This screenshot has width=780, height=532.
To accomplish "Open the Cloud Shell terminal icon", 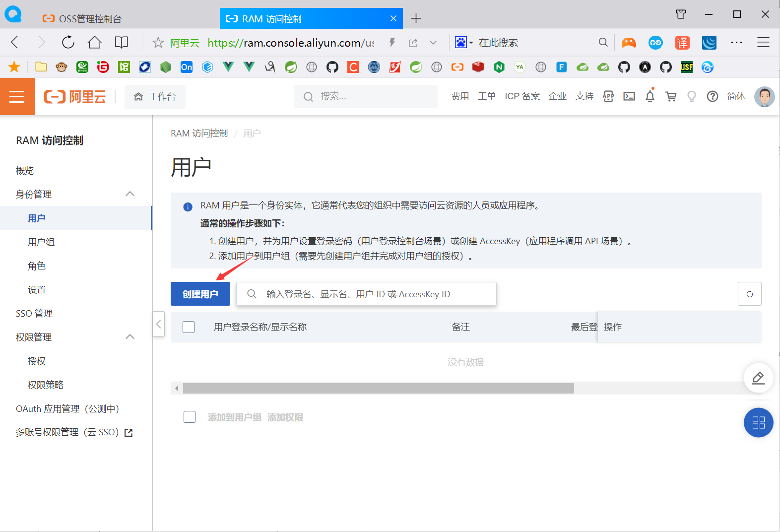I will (x=629, y=97).
